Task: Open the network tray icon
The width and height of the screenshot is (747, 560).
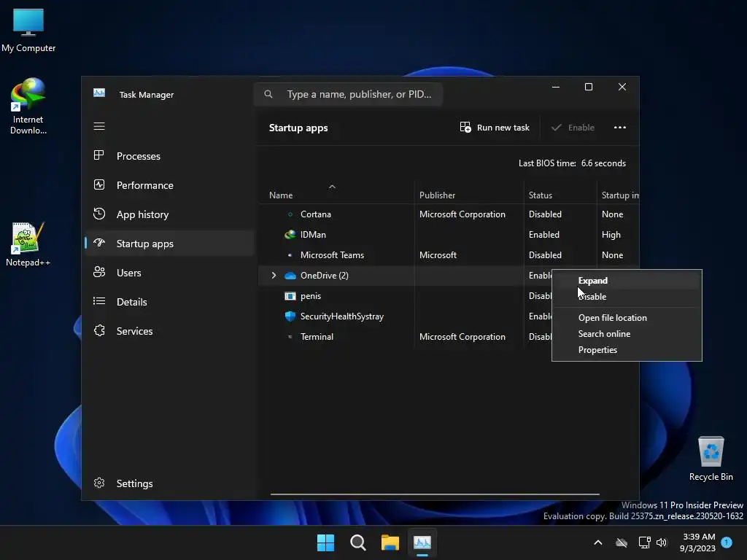Action: point(645,542)
